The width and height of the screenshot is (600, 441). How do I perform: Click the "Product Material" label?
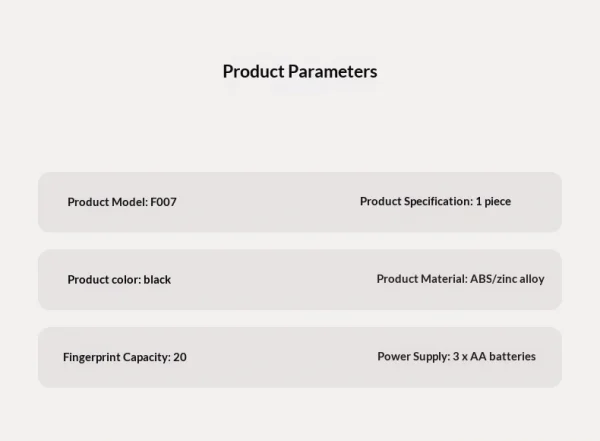pos(421,279)
